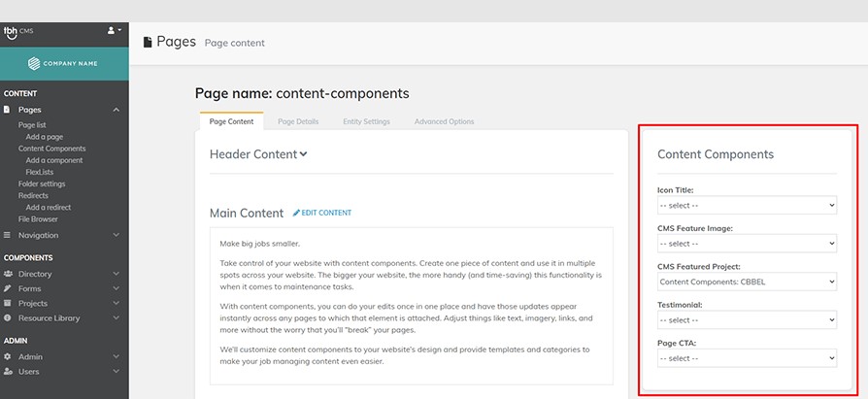The height and width of the screenshot is (399, 868).
Task: Click the Forms pen icon in sidebar
Action: pos(8,289)
